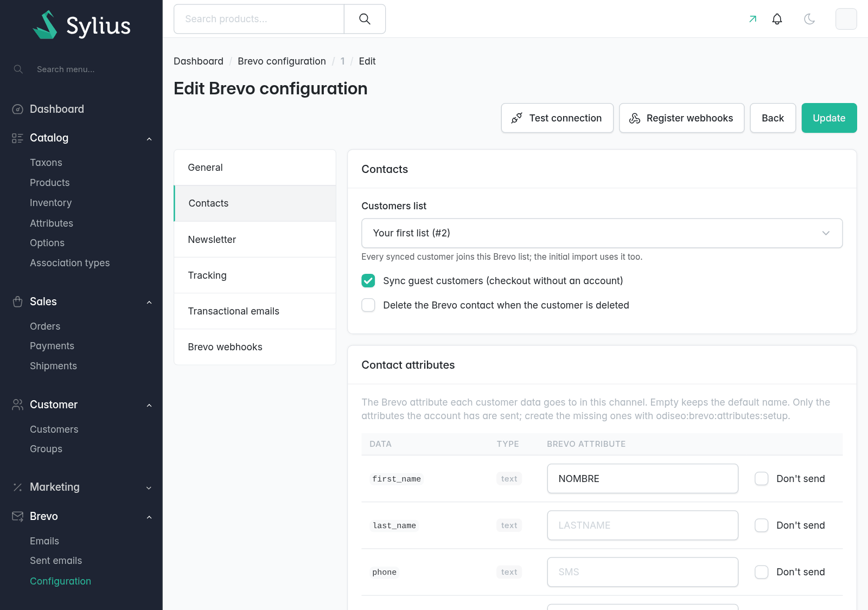This screenshot has width=868, height=610.
Task: Click the last_name Brevo attribute field
Action: click(643, 525)
